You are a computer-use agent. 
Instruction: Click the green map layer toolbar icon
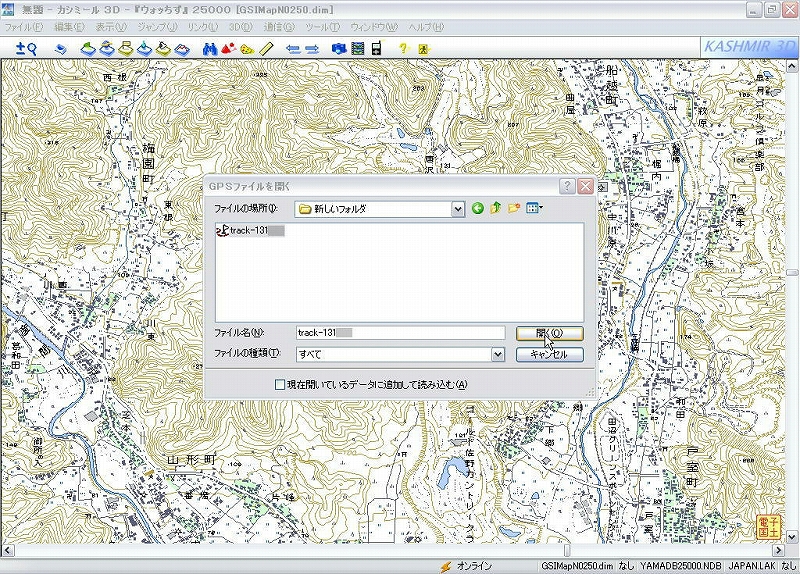point(88,49)
